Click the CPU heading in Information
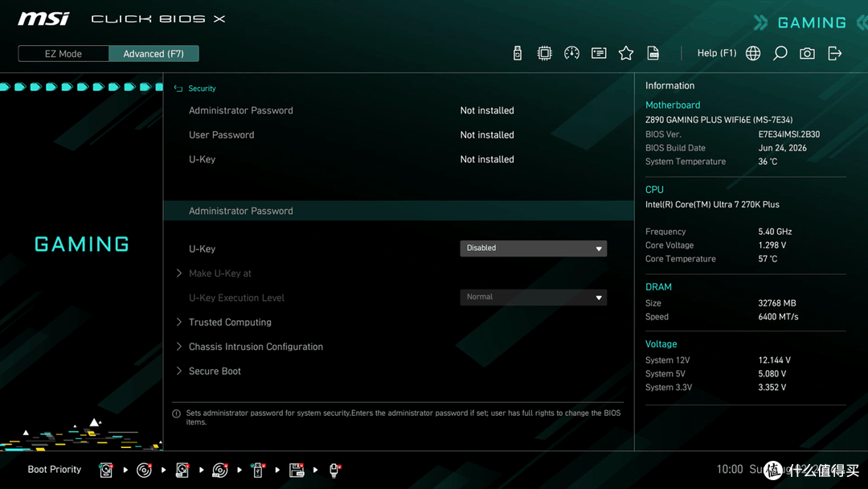 coord(654,190)
